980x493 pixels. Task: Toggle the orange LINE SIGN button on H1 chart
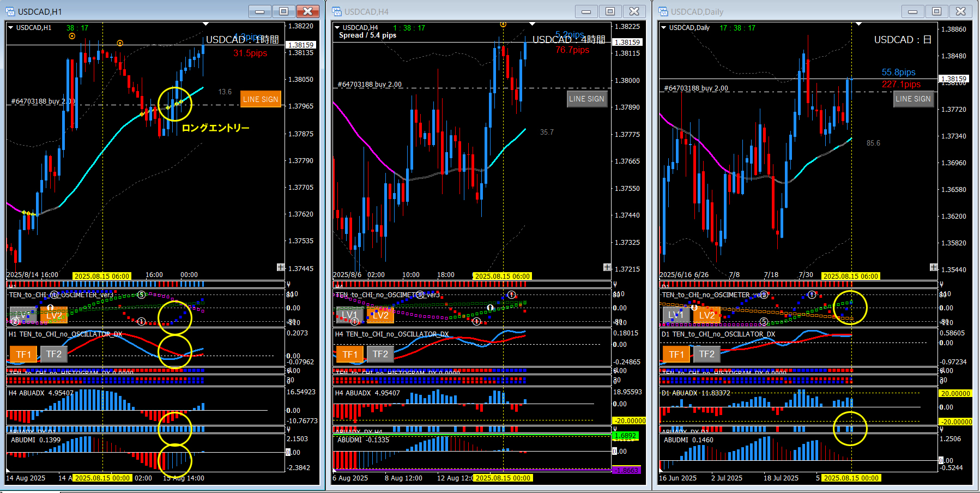(261, 99)
